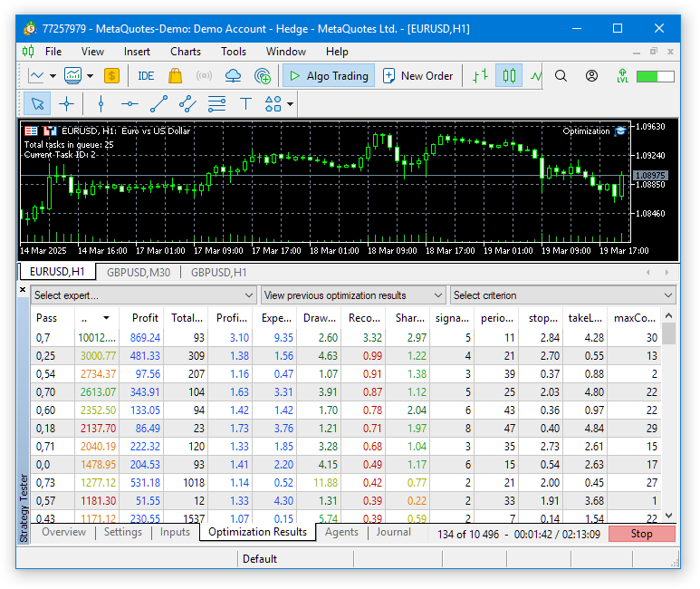Image resolution: width=700 pixels, height=589 pixels.
Task: Click scroll down arrow in results table
Action: 668,516
